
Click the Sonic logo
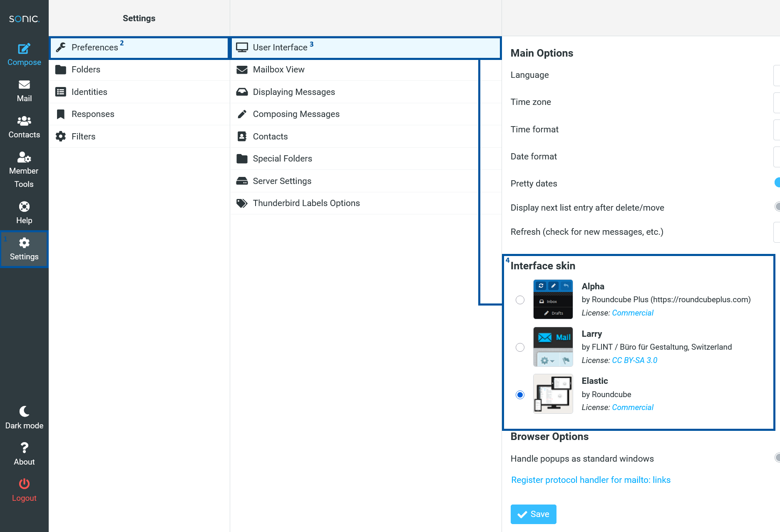tap(24, 19)
